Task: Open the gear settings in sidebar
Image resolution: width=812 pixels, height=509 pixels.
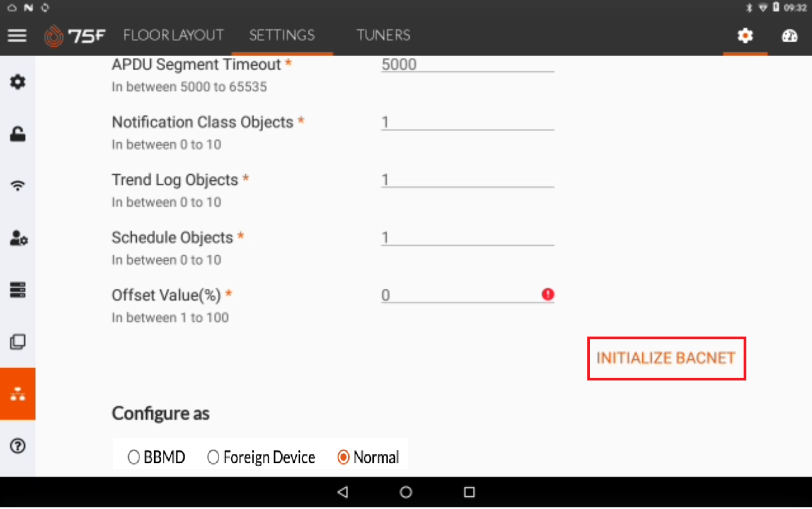Action: click(x=18, y=82)
